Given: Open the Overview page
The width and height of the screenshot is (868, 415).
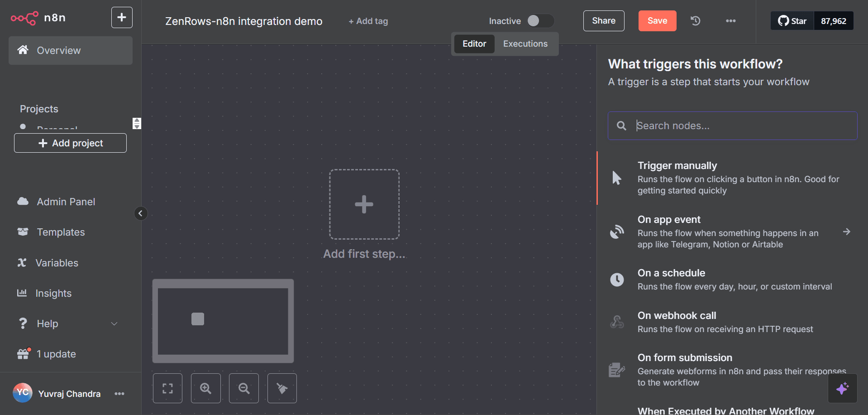Looking at the screenshot, I should (x=71, y=50).
